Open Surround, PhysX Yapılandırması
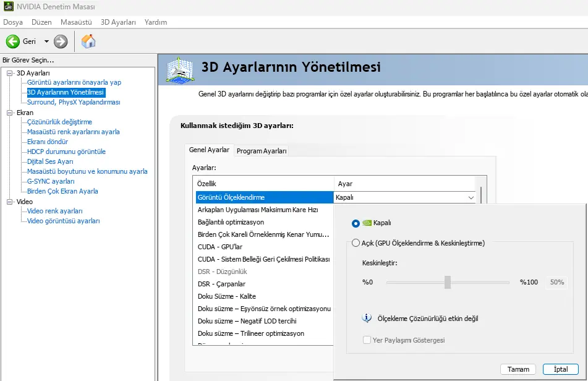 coord(74,102)
